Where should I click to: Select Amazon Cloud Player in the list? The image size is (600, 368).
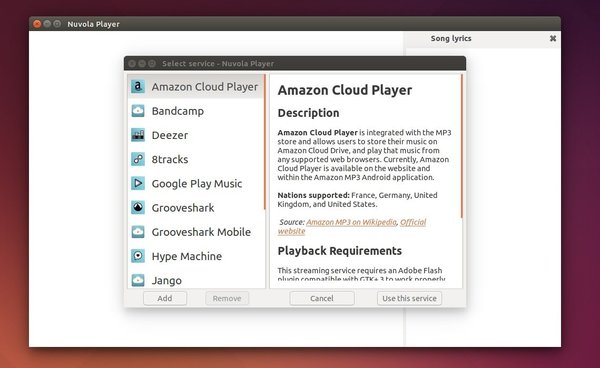(x=195, y=87)
